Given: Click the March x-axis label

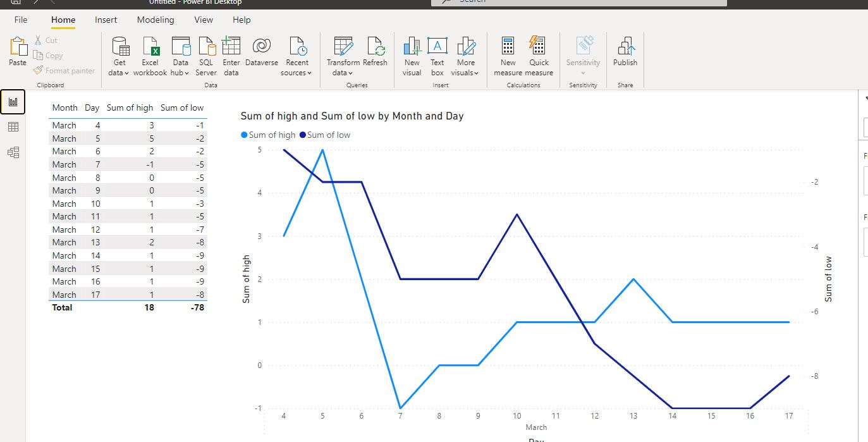Looking at the screenshot, I should [x=536, y=427].
